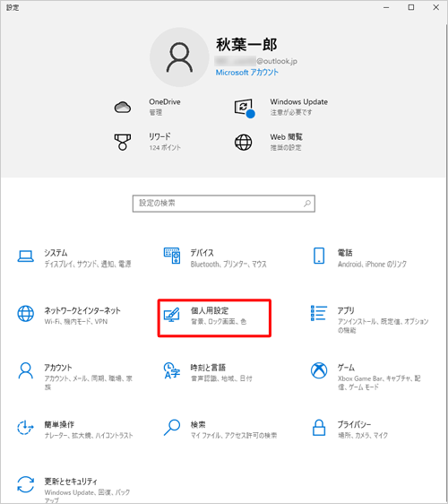Select ネットワークとインターネット title

[82, 310]
